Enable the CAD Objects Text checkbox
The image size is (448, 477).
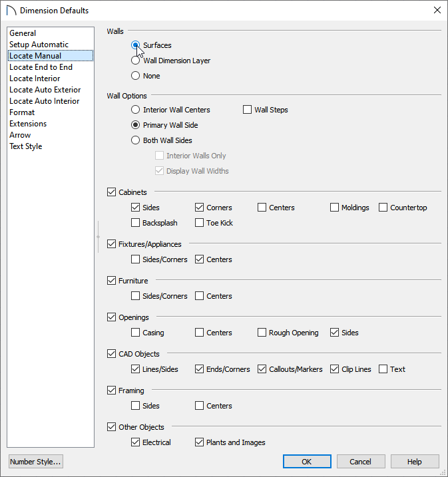(383, 369)
